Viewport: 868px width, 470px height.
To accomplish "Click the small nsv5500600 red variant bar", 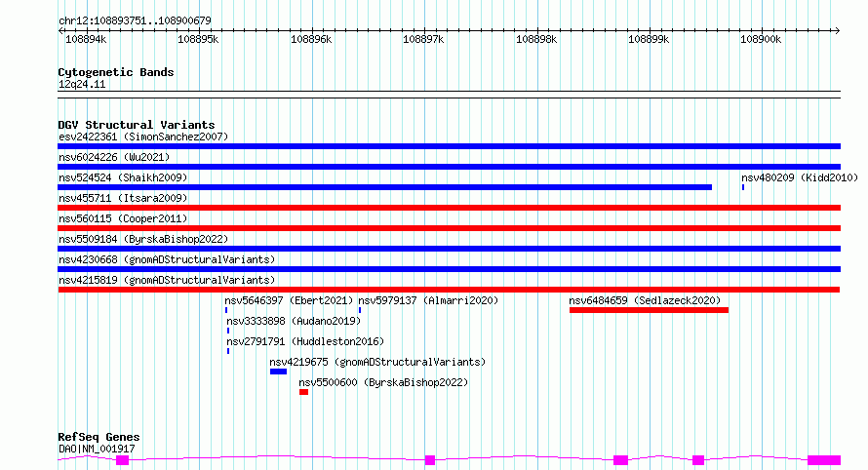I will (304, 392).
